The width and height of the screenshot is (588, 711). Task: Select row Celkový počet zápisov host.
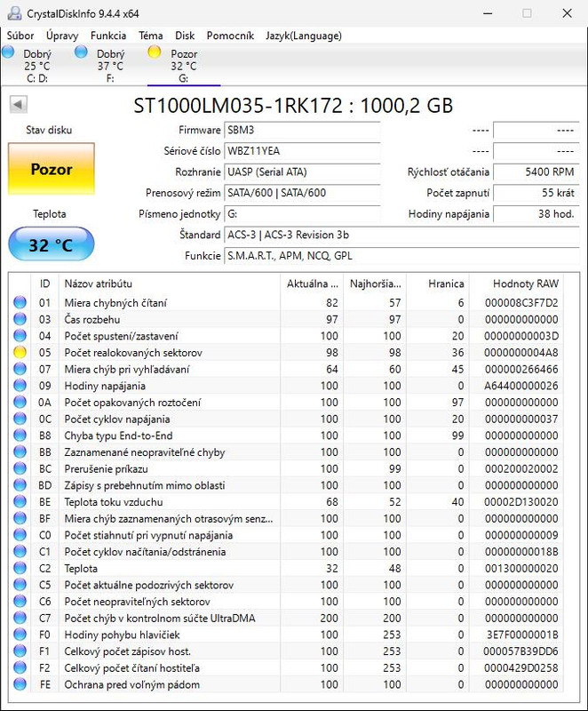pos(286,651)
